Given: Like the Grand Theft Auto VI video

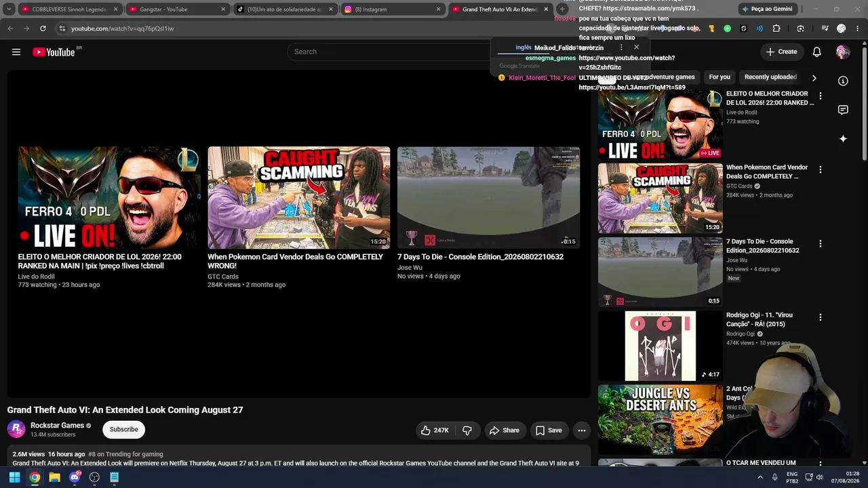Looking at the screenshot, I should 435,430.
